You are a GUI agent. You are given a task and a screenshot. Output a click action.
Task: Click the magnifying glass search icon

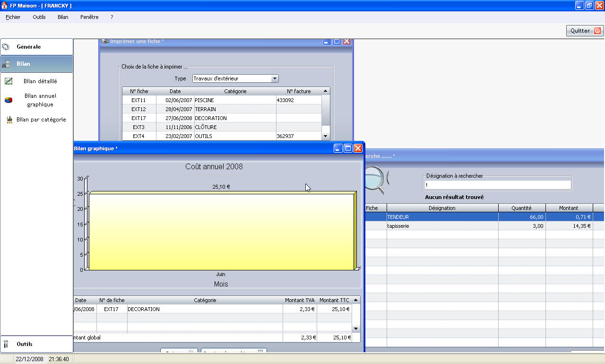tap(376, 180)
